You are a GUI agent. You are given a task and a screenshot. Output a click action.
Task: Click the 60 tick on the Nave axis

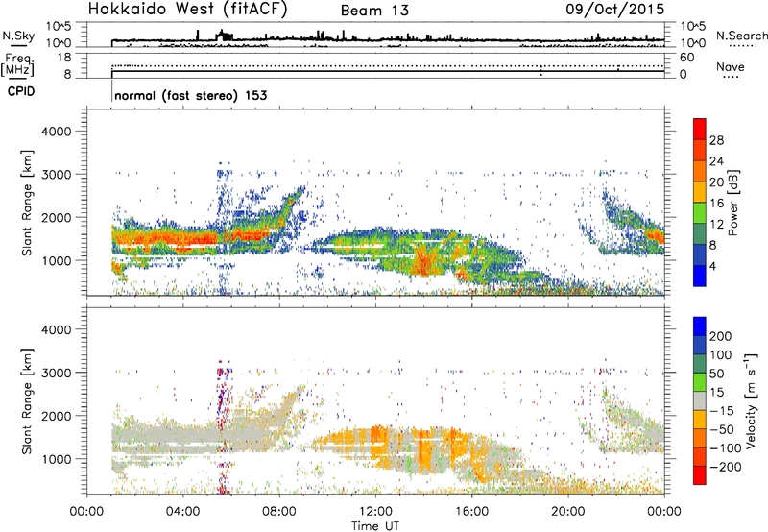687,58
